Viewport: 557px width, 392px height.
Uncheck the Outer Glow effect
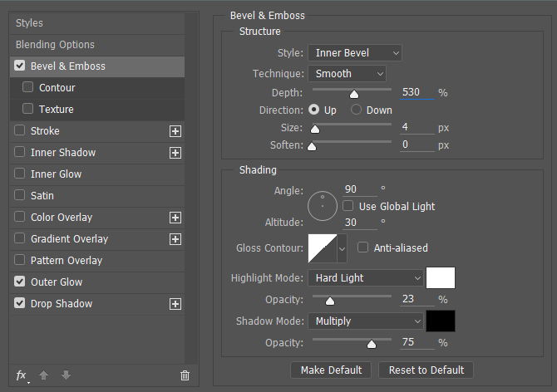(20, 282)
